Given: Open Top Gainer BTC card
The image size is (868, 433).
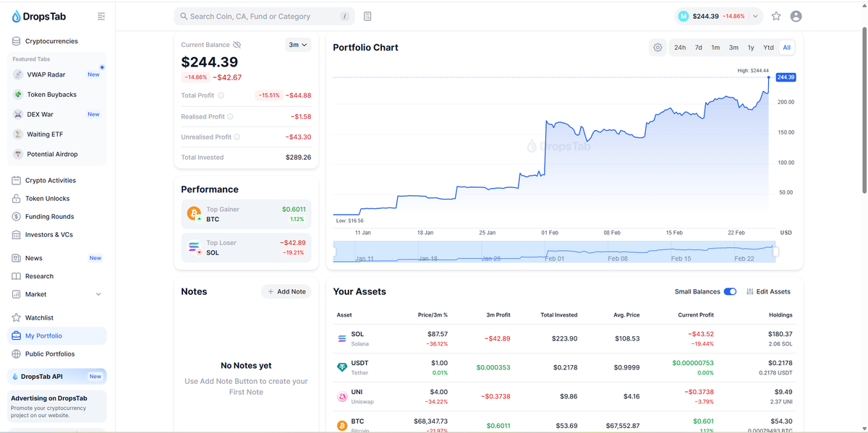Looking at the screenshot, I should click(x=246, y=214).
